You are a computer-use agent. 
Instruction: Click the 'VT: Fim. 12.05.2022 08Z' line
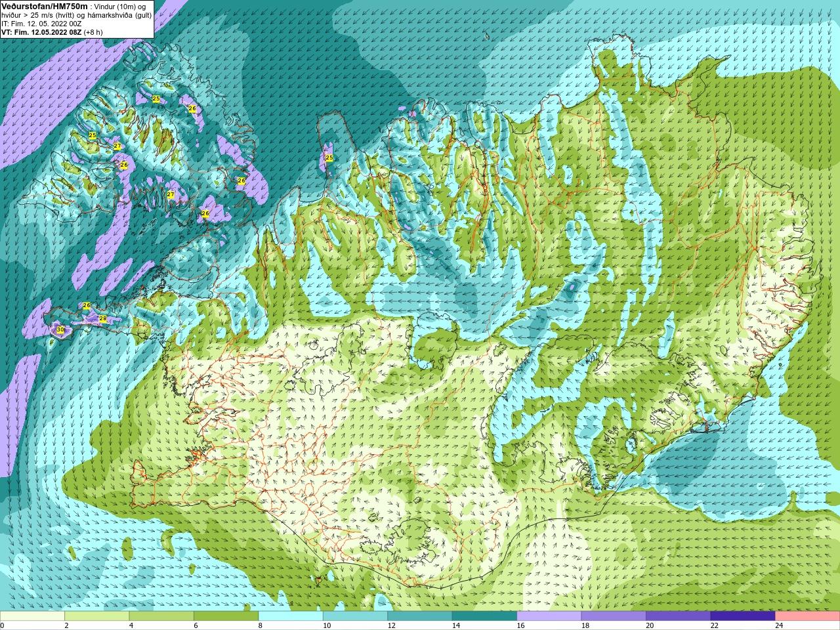coord(41,32)
